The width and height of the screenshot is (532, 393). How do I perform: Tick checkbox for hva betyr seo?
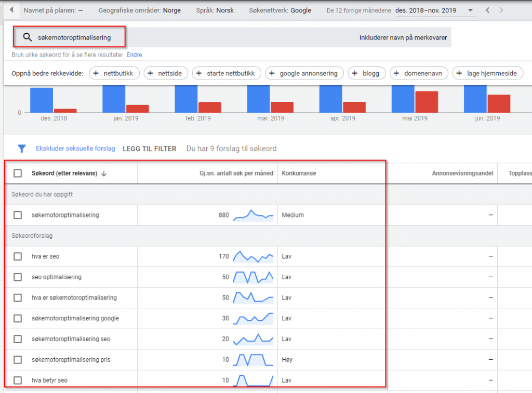coord(18,381)
